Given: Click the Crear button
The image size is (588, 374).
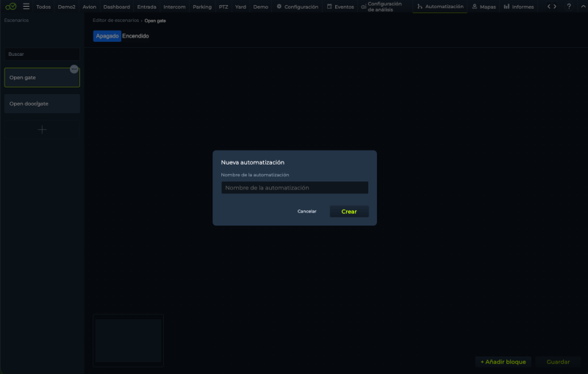Looking at the screenshot, I should [x=349, y=212].
